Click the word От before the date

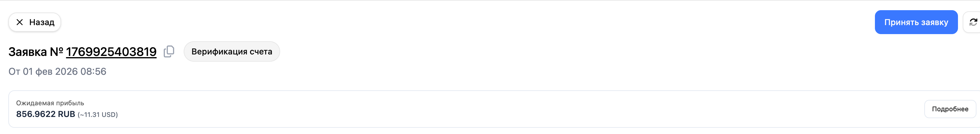[14, 71]
